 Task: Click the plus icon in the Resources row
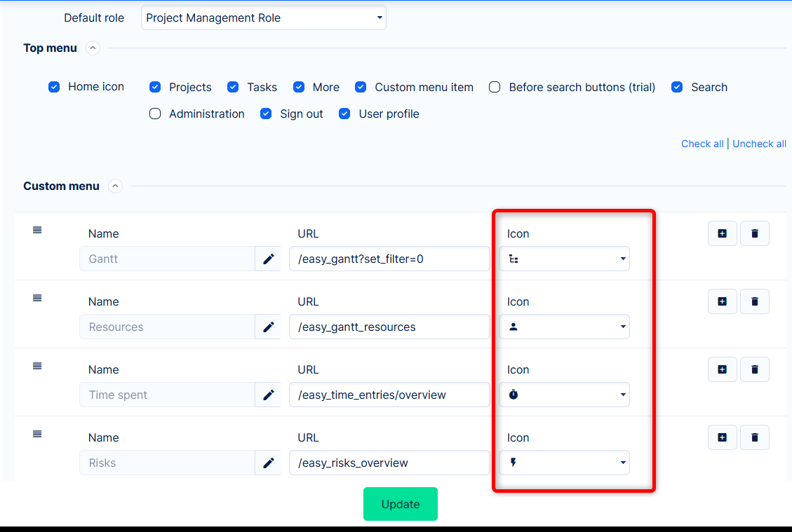tap(723, 301)
